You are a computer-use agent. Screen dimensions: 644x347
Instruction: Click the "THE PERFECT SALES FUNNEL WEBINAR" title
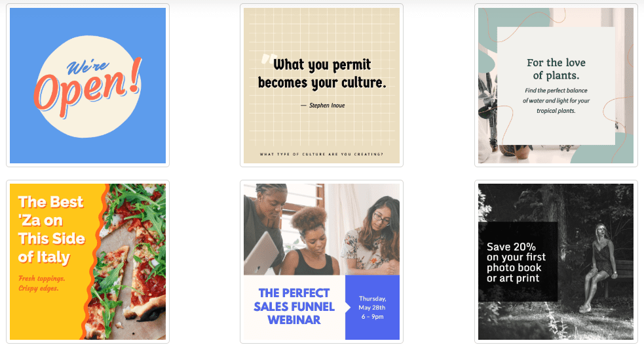(x=294, y=306)
